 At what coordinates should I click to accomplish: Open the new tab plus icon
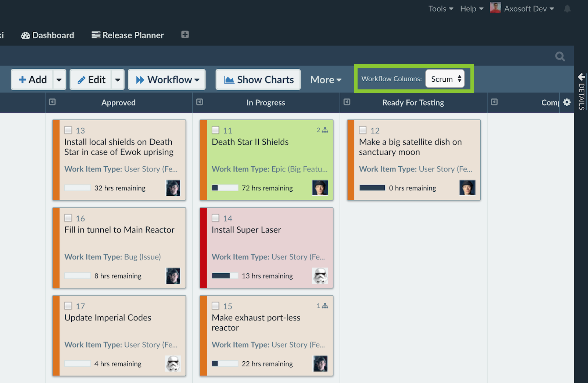tap(184, 35)
